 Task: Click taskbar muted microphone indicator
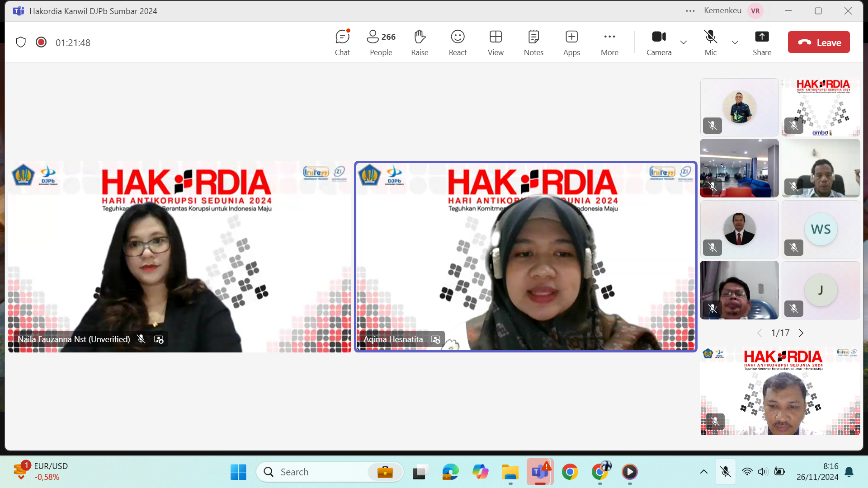(x=726, y=472)
